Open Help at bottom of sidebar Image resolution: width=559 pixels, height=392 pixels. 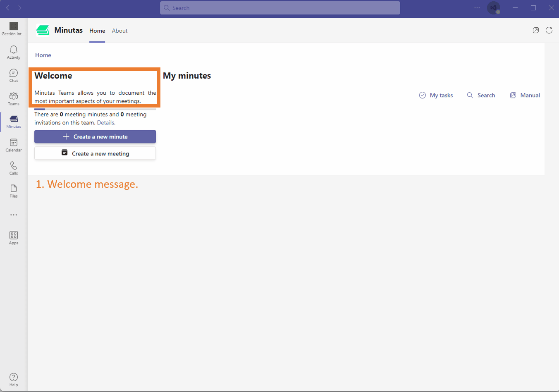tap(14, 380)
